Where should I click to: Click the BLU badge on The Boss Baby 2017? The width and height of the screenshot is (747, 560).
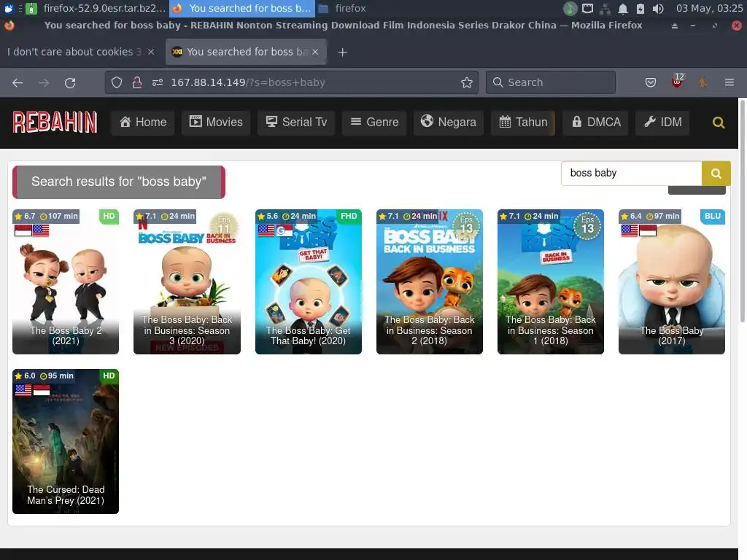point(712,216)
